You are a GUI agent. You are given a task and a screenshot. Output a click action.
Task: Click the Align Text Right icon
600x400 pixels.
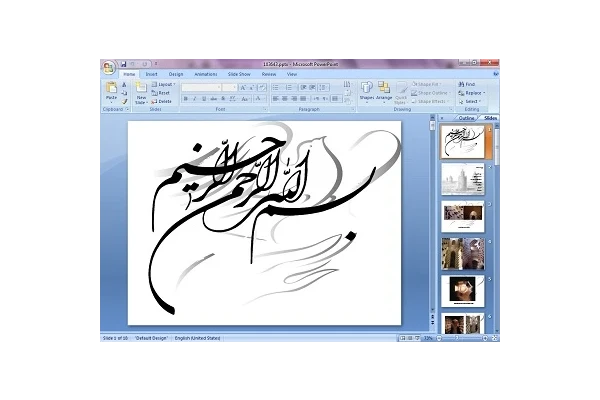click(x=294, y=99)
